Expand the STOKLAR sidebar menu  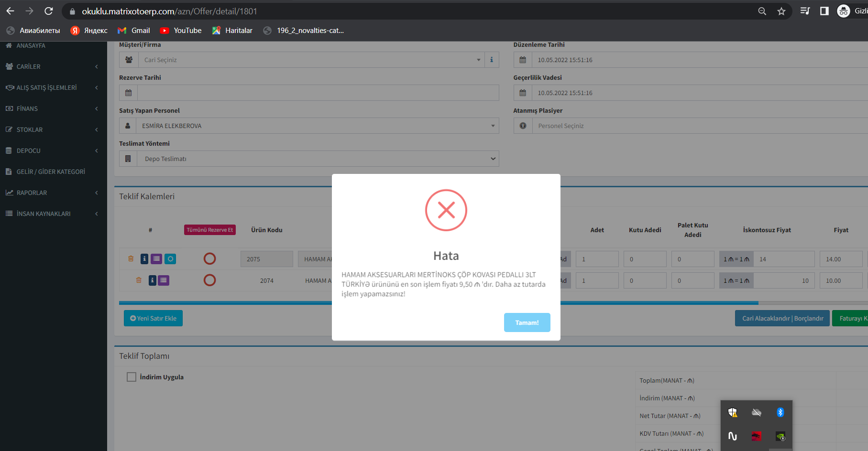(x=53, y=129)
